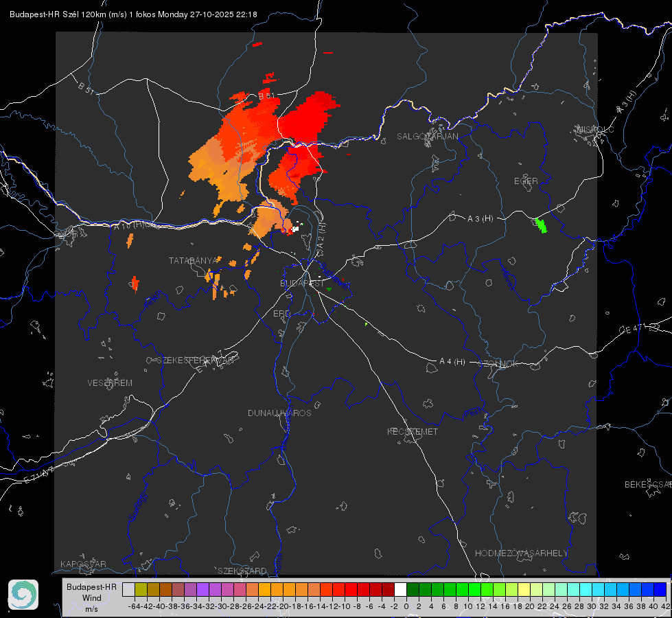
Task: Click the SZOLNOK city label
Action: (498, 363)
